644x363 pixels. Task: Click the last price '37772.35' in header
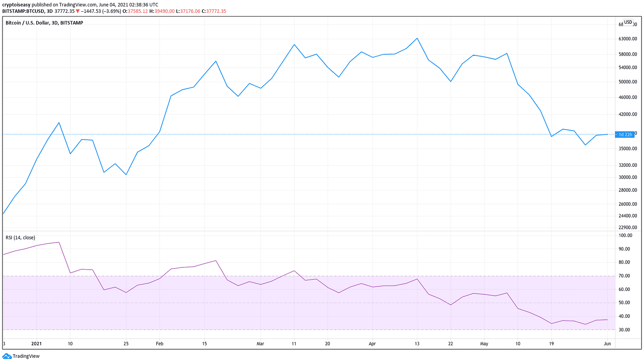point(64,11)
